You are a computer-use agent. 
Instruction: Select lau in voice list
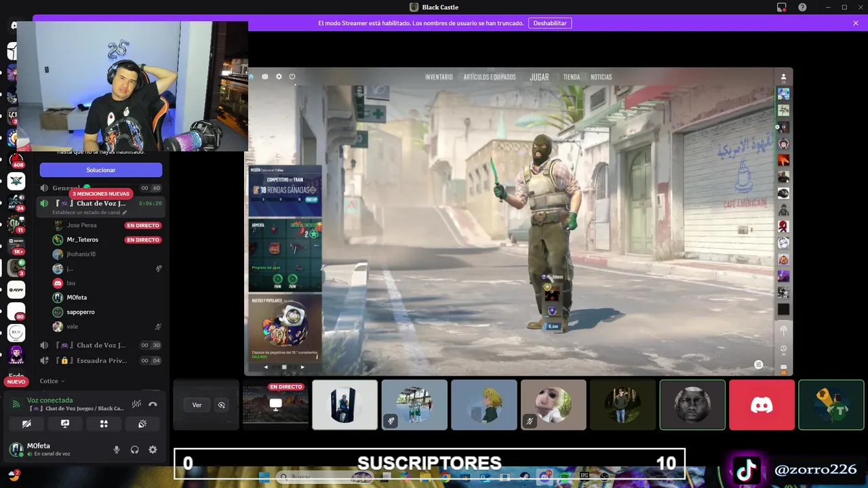point(107,283)
